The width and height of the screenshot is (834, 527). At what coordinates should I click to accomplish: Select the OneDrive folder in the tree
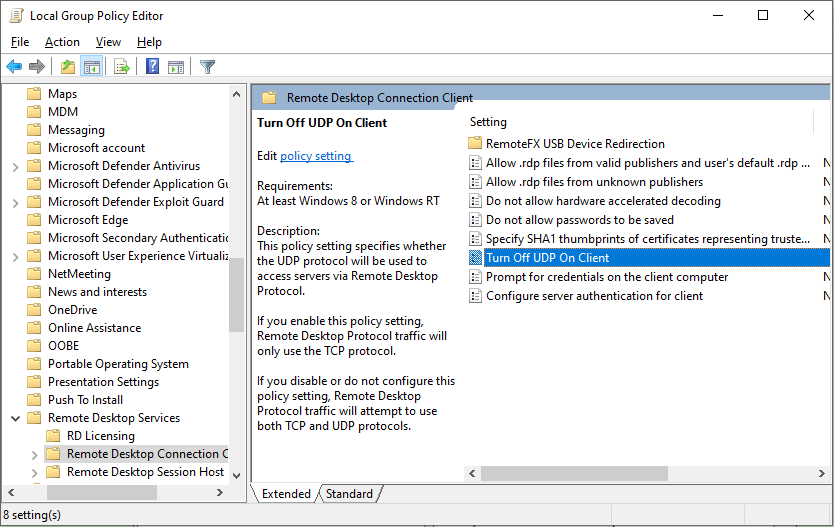click(x=72, y=310)
